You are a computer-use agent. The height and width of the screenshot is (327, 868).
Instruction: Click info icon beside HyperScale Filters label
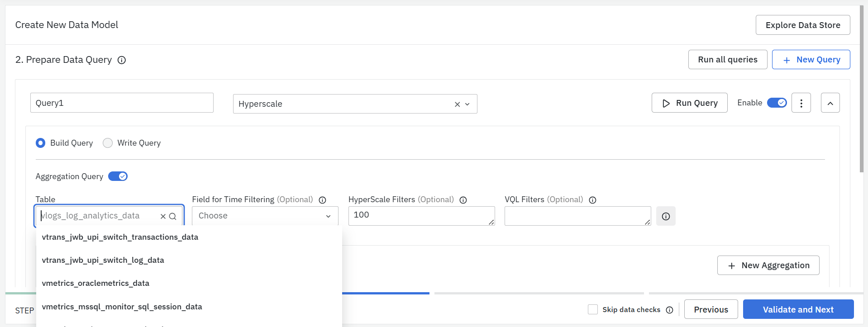tap(463, 200)
